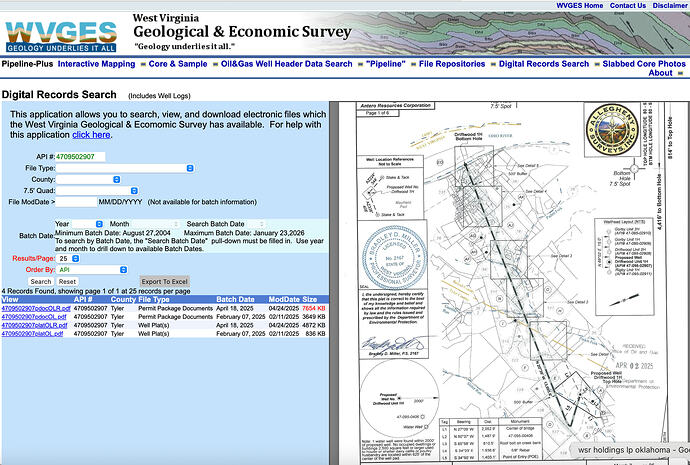Click into the API # input field
This screenshot has width=690, height=465.
[x=81, y=157]
